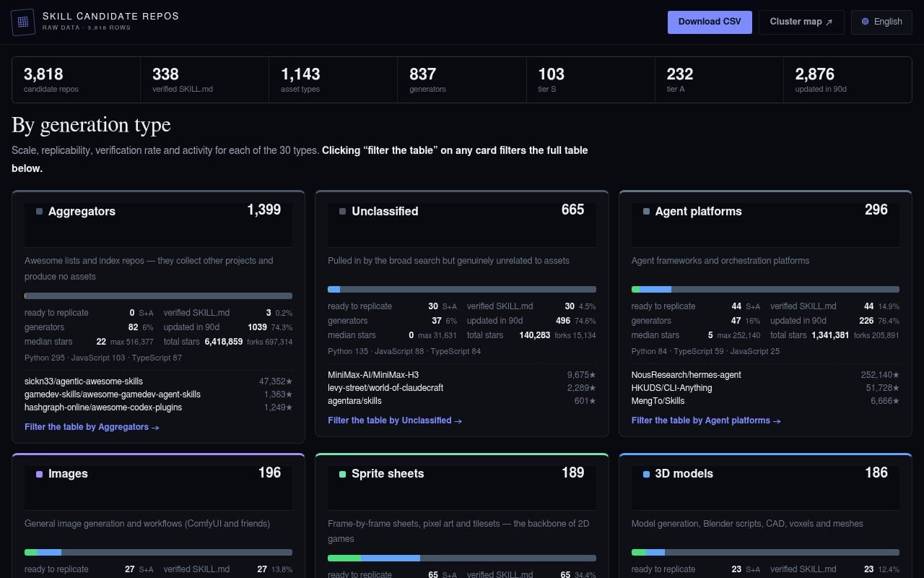Click the 103 tier S stat
Screen dimensions: 924x578
pyautogui.click(x=590, y=80)
